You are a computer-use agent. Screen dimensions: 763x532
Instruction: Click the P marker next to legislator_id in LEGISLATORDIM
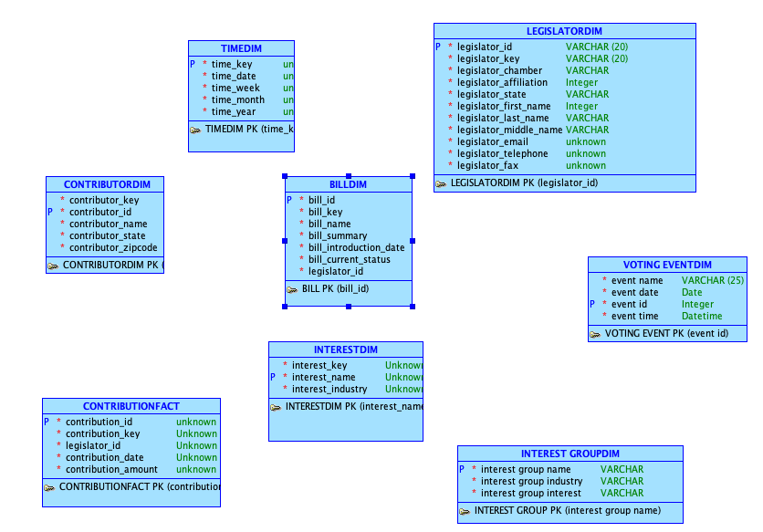tap(438, 47)
